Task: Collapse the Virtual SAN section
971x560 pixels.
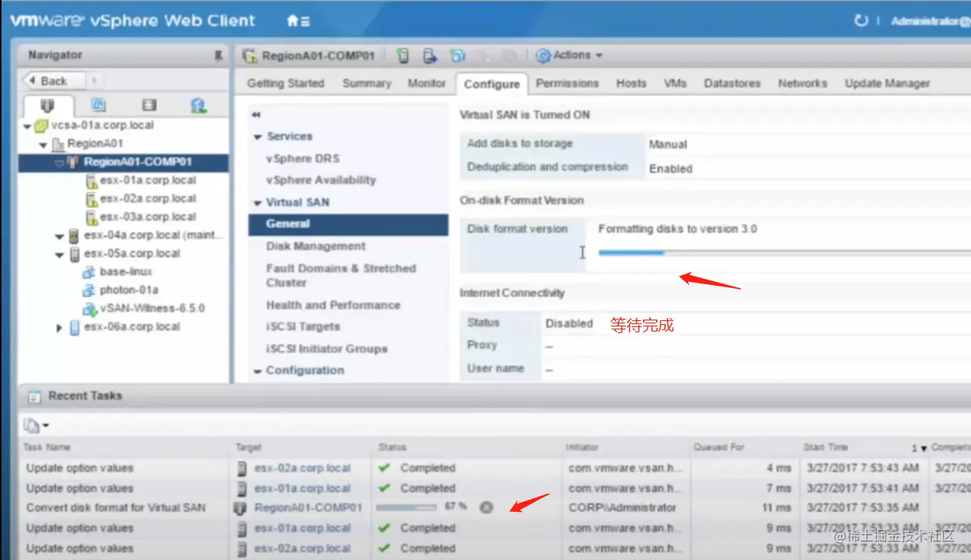Action: [x=258, y=203]
